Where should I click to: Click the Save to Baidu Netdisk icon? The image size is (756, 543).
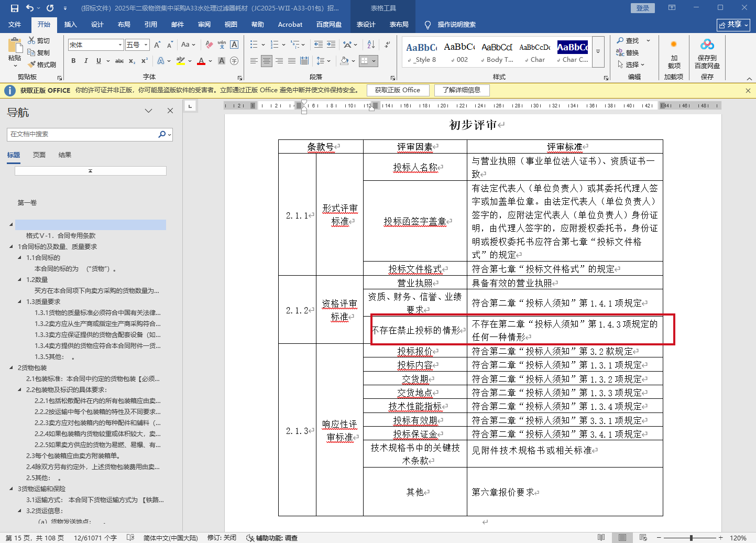click(x=707, y=45)
